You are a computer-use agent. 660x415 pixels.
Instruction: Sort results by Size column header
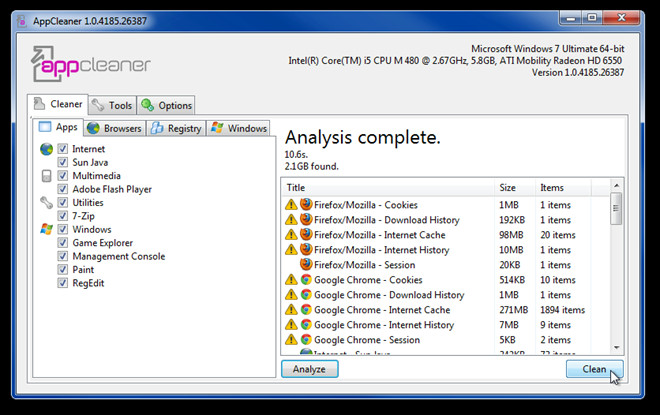coord(514,188)
